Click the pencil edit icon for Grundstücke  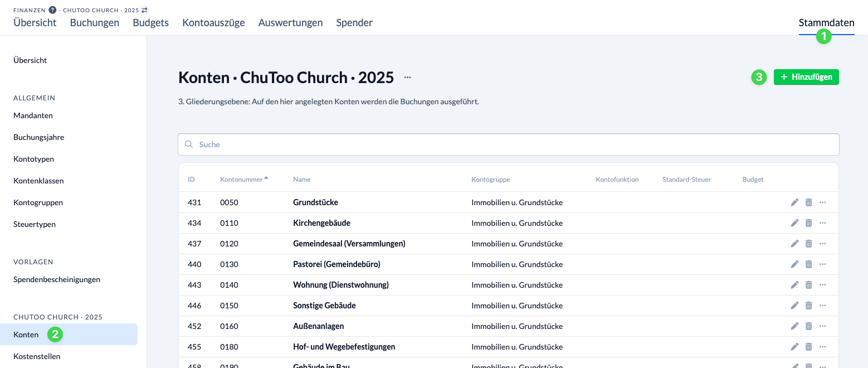pos(794,202)
